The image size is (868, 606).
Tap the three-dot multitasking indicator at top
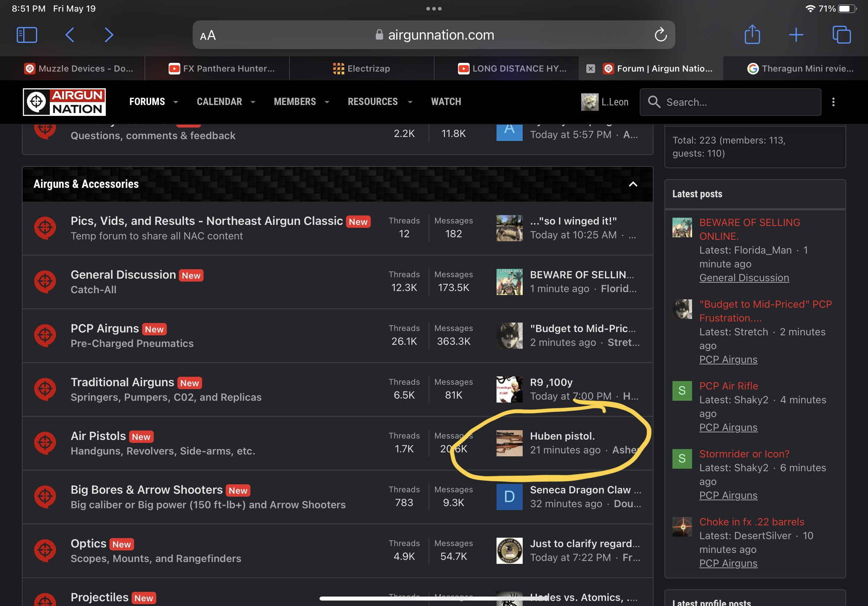point(434,8)
